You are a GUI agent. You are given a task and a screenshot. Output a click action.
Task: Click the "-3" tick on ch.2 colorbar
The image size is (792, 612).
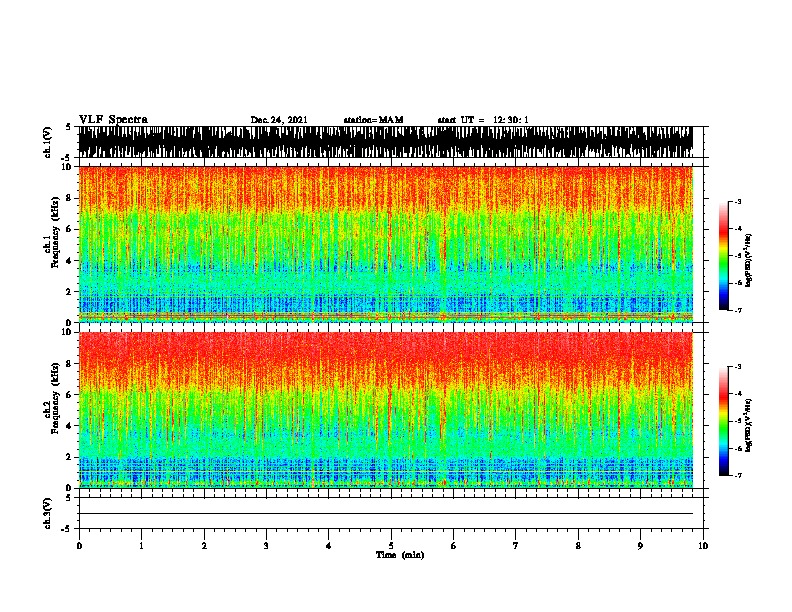(x=737, y=367)
